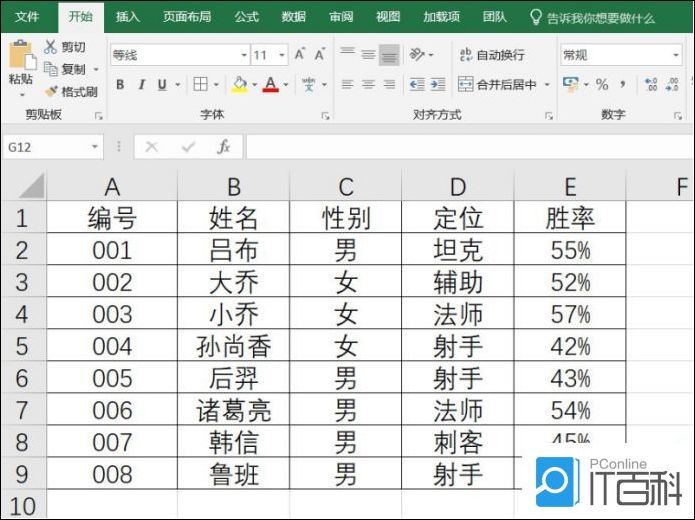Apply Percent Style (%)
Image resolution: width=695 pixels, height=520 pixels.
pyautogui.click(x=602, y=84)
